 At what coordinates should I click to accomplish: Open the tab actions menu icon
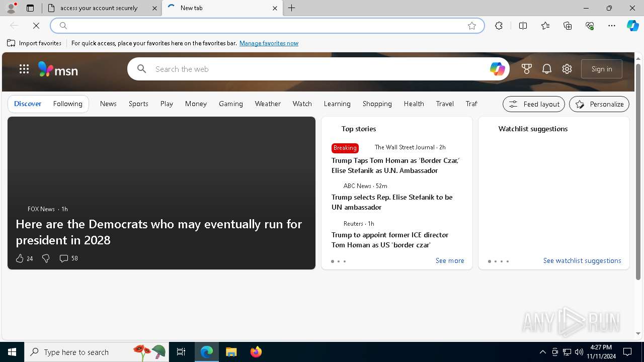pyautogui.click(x=30, y=8)
